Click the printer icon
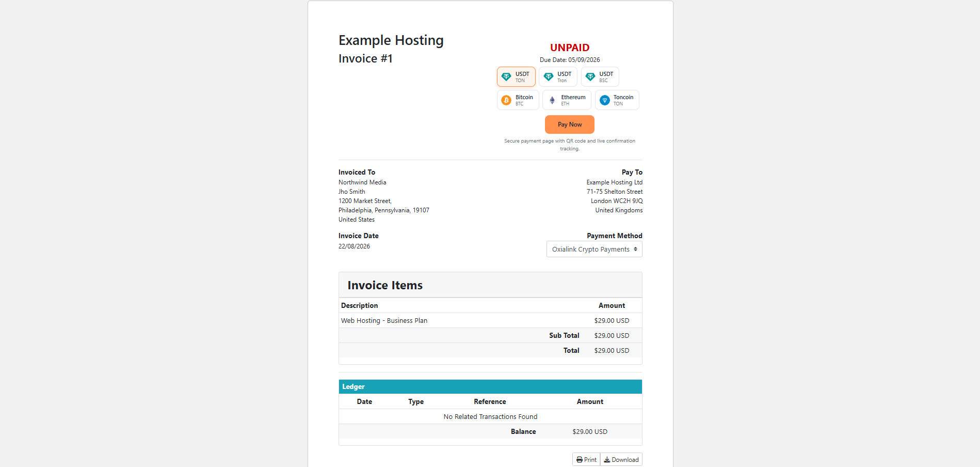Image resolution: width=980 pixels, height=467 pixels. point(580,460)
